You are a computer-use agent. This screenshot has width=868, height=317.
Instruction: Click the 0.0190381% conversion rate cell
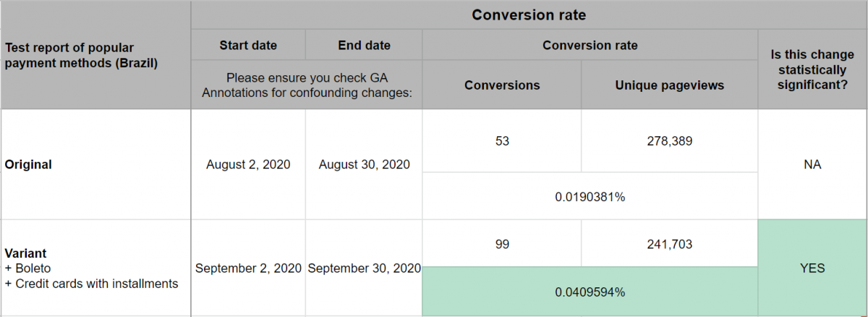tap(590, 196)
